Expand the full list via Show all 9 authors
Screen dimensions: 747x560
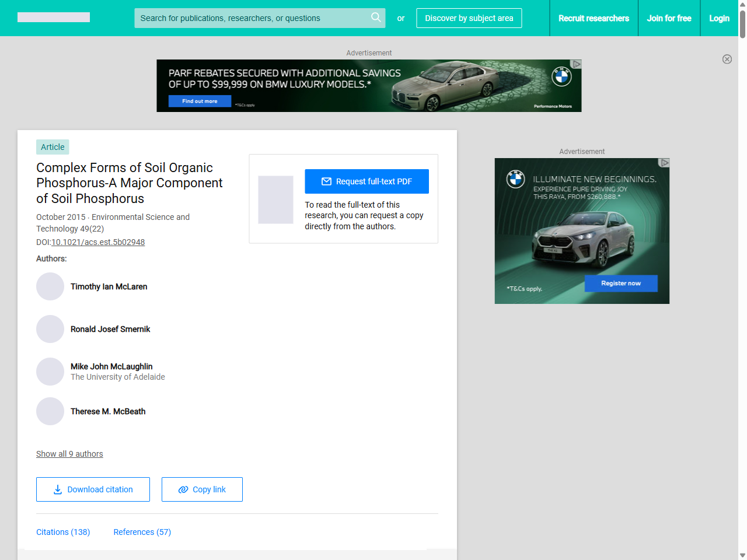click(x=69, y=454)
